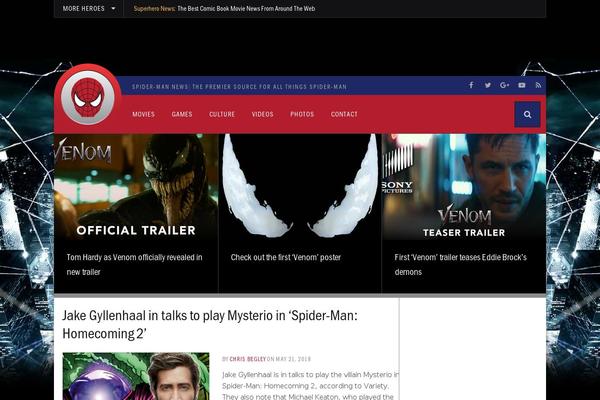
Task: Read 'Tom Hardy as Venom officially revealed' article
Action: point(134,264)
